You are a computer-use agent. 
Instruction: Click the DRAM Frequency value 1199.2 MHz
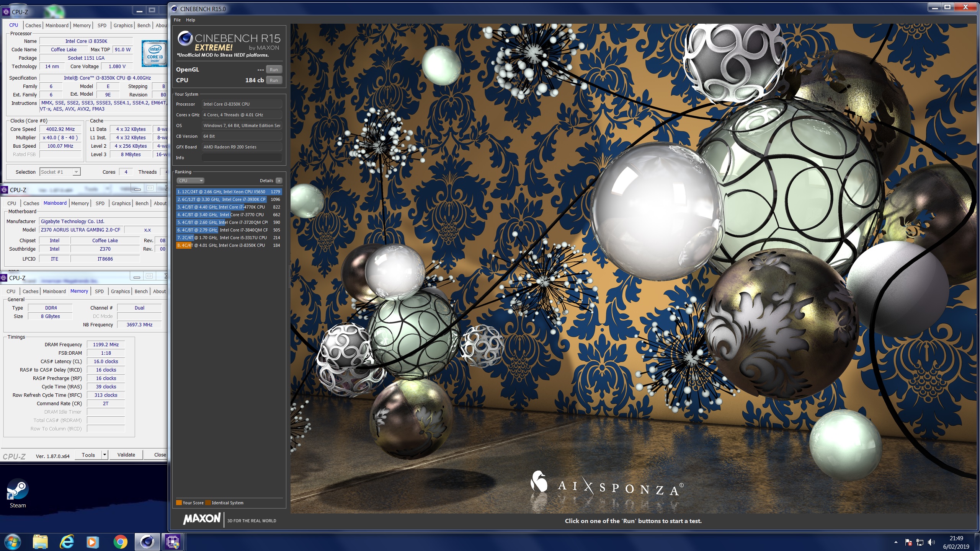pyautogui.click(x=106, y=345)
